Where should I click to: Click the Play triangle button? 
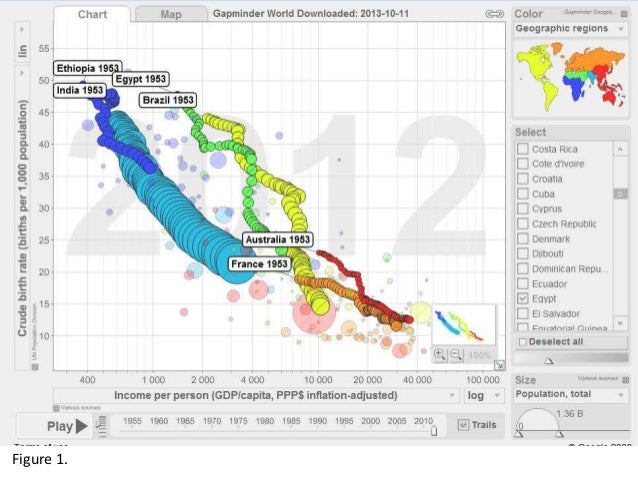point(82,426)
